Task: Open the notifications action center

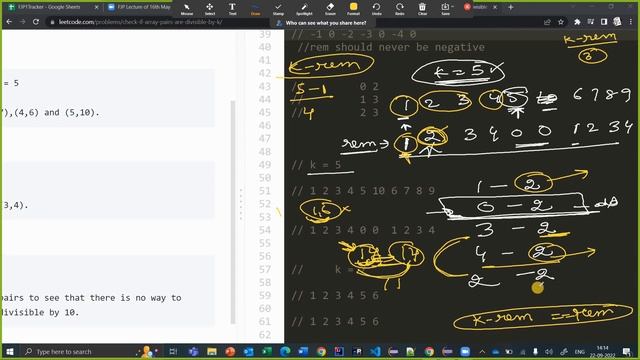Action: (627, 351)
